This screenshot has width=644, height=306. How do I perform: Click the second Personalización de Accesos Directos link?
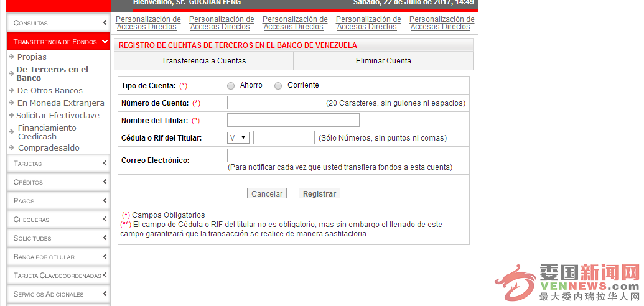[x=222, y=23]
